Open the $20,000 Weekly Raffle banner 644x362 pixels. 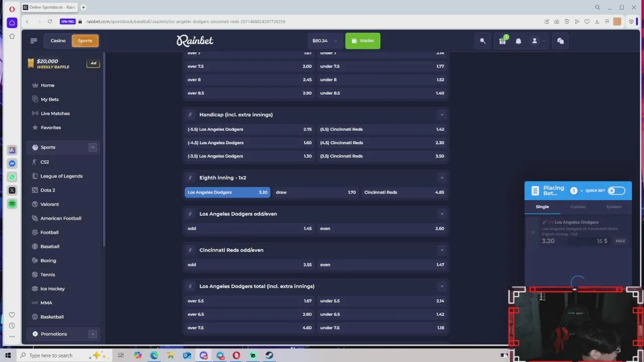(x=63, y=63)
